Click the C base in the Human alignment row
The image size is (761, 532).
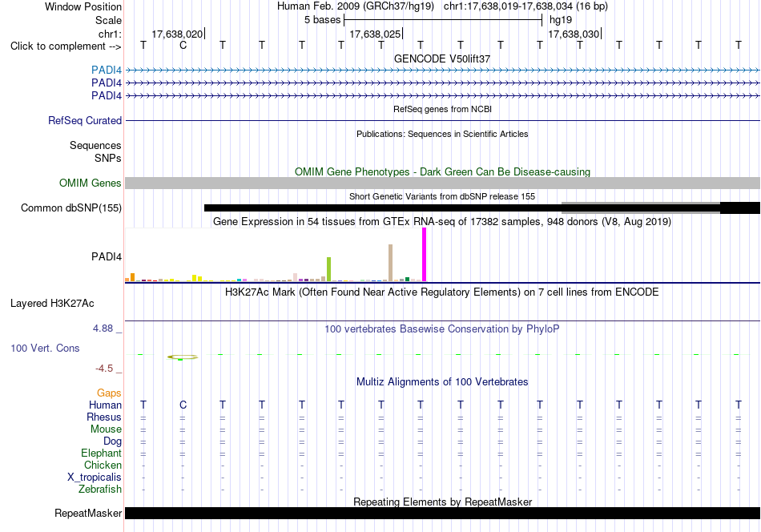click(183, 405)
